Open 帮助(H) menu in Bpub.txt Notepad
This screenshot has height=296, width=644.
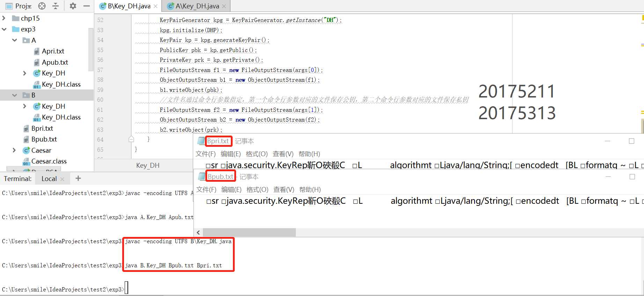[x=310, y=189]
